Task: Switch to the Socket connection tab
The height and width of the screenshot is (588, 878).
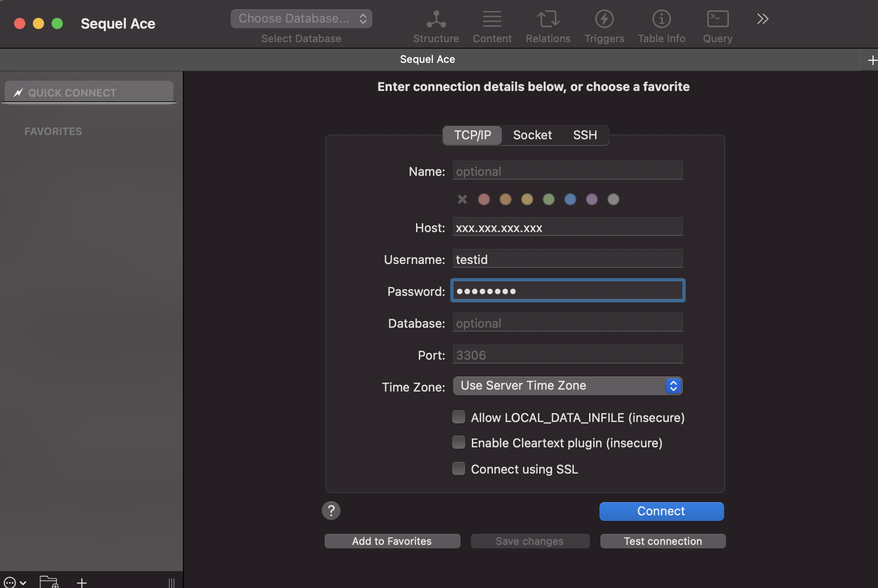Action: (532, 135)
